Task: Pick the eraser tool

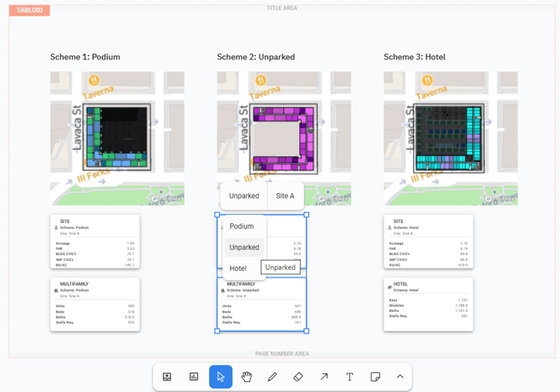Action: point(298,377)
